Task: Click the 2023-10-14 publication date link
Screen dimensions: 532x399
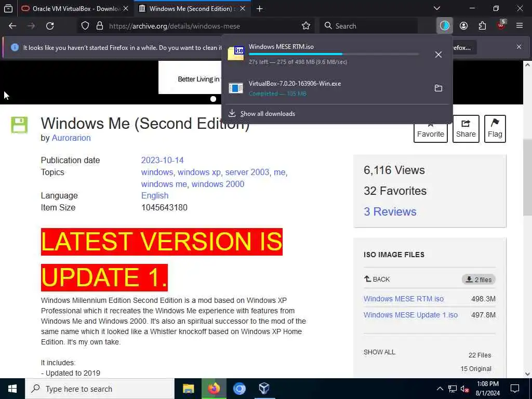Action: (x=162, y=160)
